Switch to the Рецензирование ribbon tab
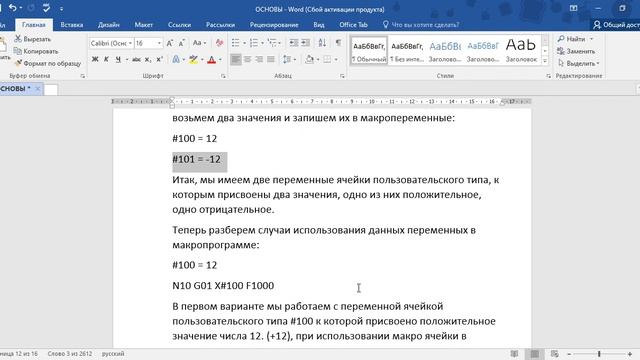The height and width of the screenshot is (360, 640). 274,25
